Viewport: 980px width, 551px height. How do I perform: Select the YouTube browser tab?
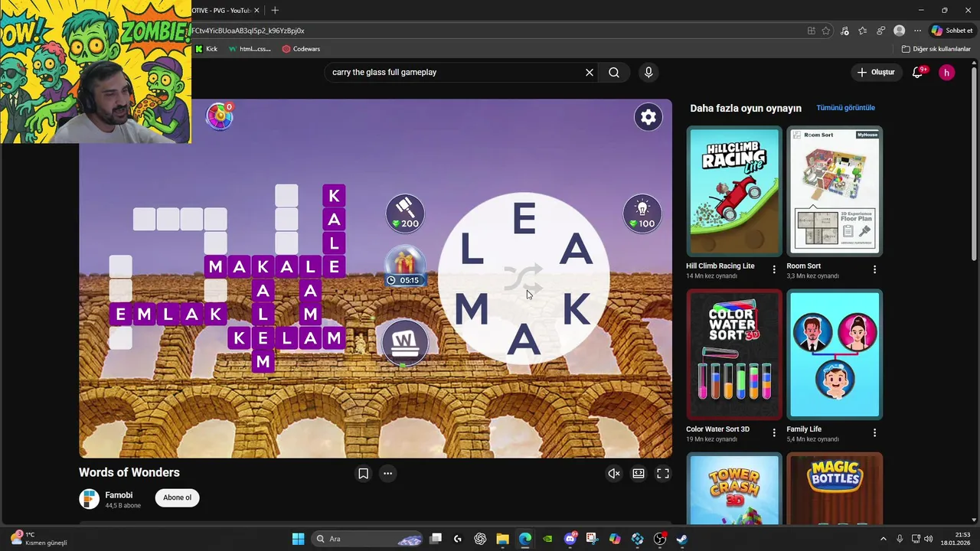tap(222, 10)
